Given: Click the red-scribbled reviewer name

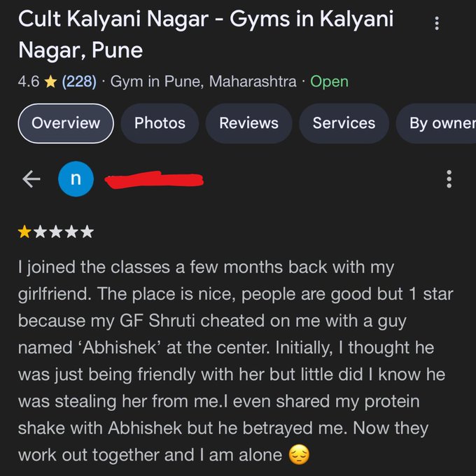Looking at the screenshot, I should pyautogui.click(x=154, y=180).
